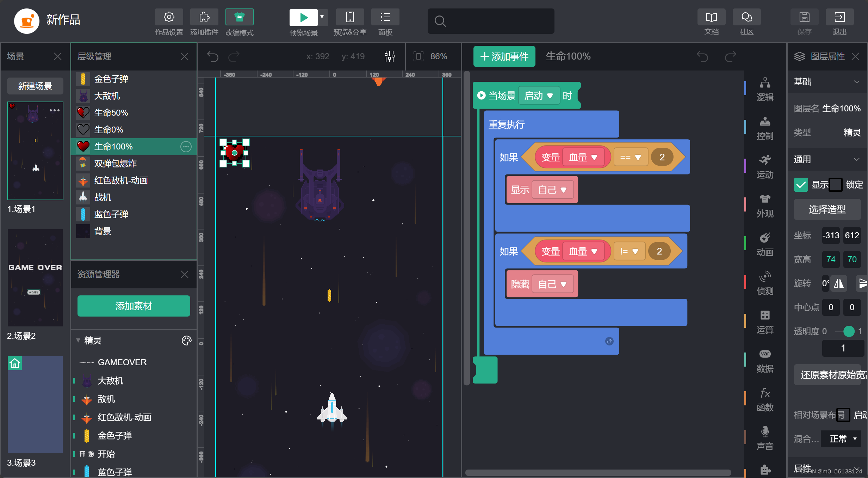Click the green play 预览场景 button
This screenshot has height=478, width=868.
303,17
